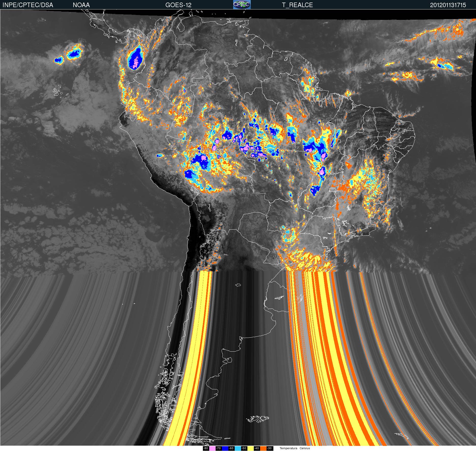
Task: Click the Celsius legend label
Action: (x=305, y=448)
